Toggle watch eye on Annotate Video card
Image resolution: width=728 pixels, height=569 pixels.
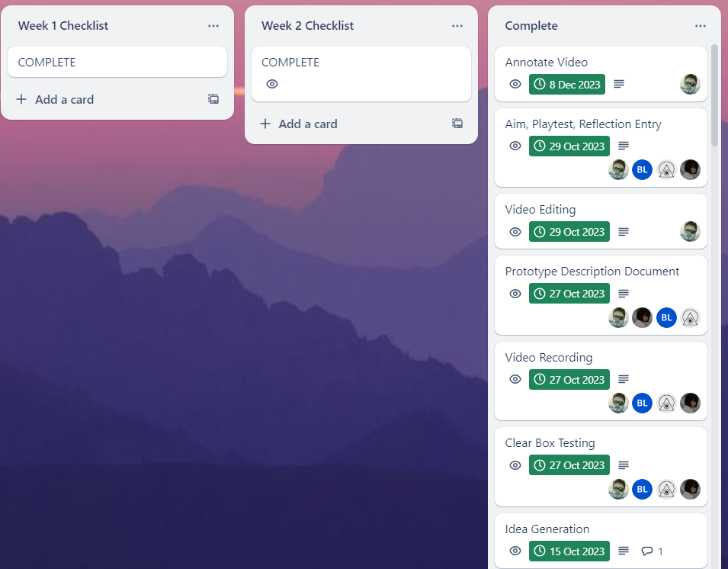(515, 84)
